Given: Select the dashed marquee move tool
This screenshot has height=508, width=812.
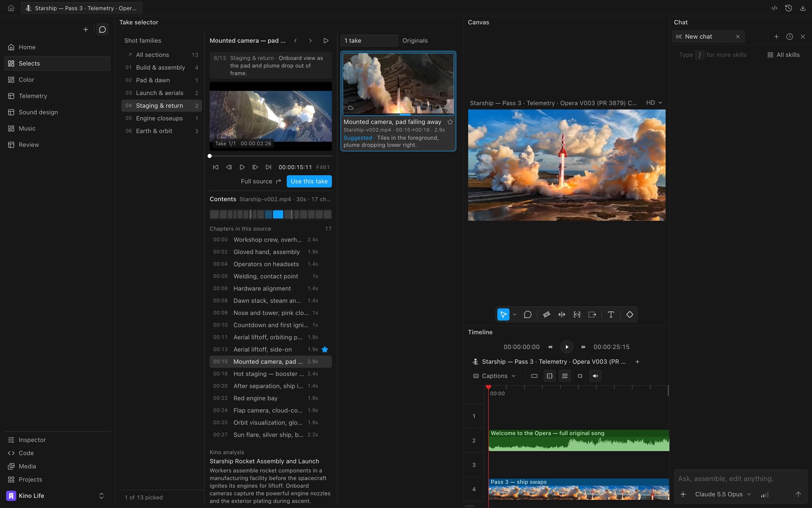Looking at the screenshot, I should 592,315.
